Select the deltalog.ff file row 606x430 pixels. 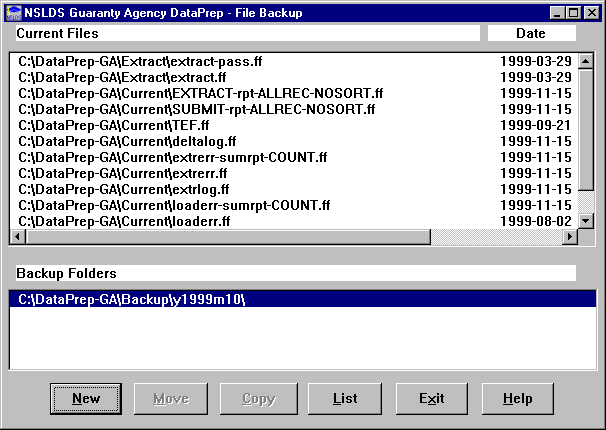[294, 141]
